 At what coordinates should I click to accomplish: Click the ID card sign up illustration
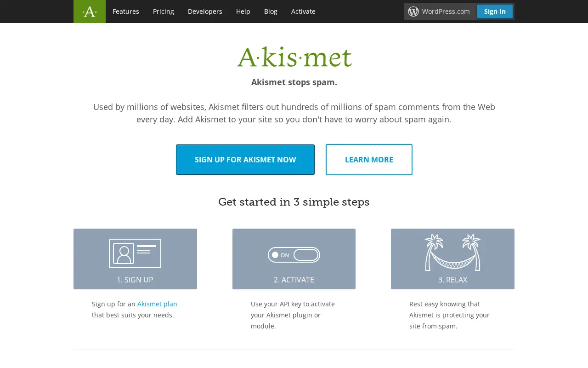coord(135,253)
